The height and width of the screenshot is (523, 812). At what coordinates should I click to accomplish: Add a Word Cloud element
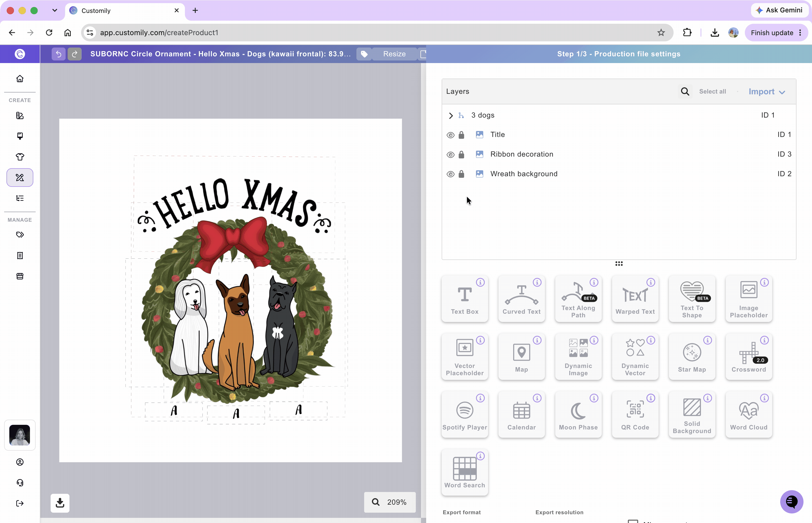748,414
